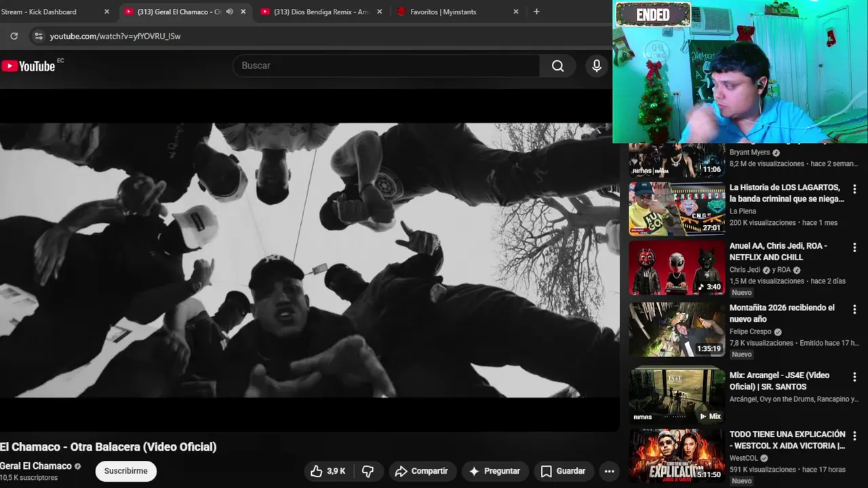Image resolution: width=868 pixels, height=488 pixels.
Task: Open title Mix: Arcangel - JS4E
Action: [x=779, y=381]
